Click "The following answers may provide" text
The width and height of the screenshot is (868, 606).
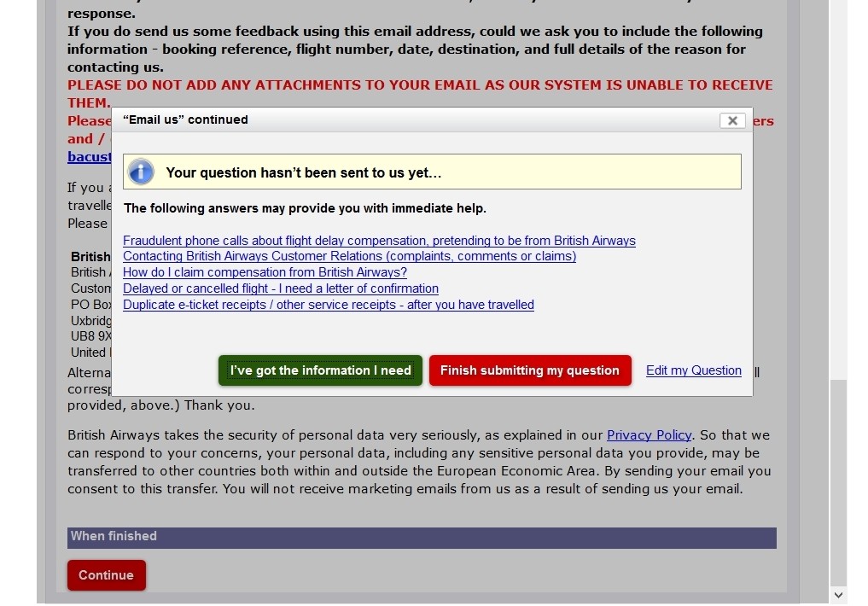305,208
